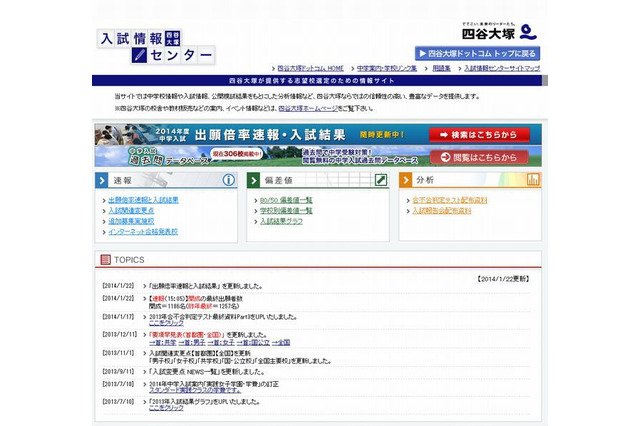Click the blue chevron beside 速報
This screenshot has width=640, height=426.
[102, 180]
